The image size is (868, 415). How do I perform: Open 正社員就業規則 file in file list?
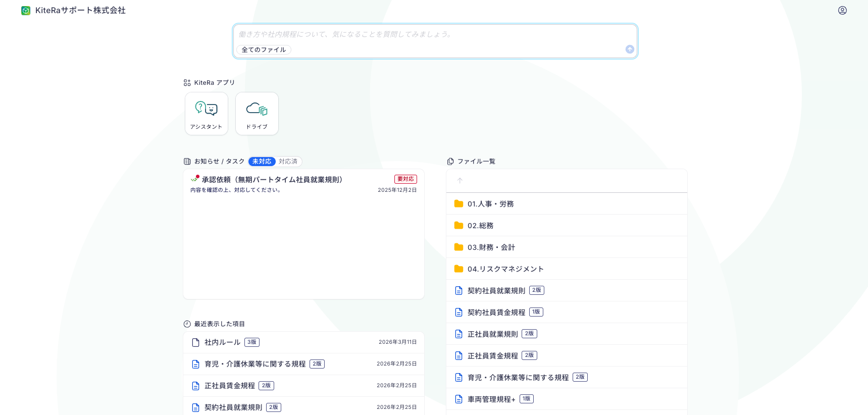coord(492,334)
